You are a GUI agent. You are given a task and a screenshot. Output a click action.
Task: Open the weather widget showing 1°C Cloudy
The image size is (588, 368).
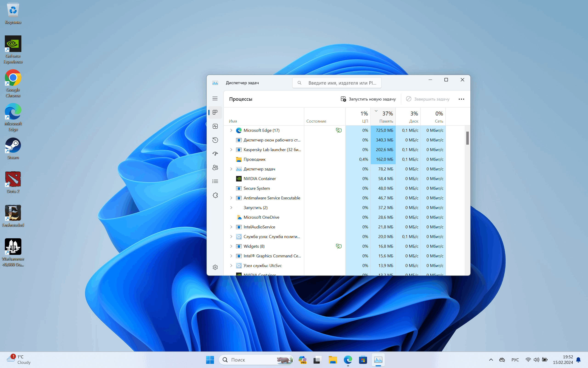(18, 360)
